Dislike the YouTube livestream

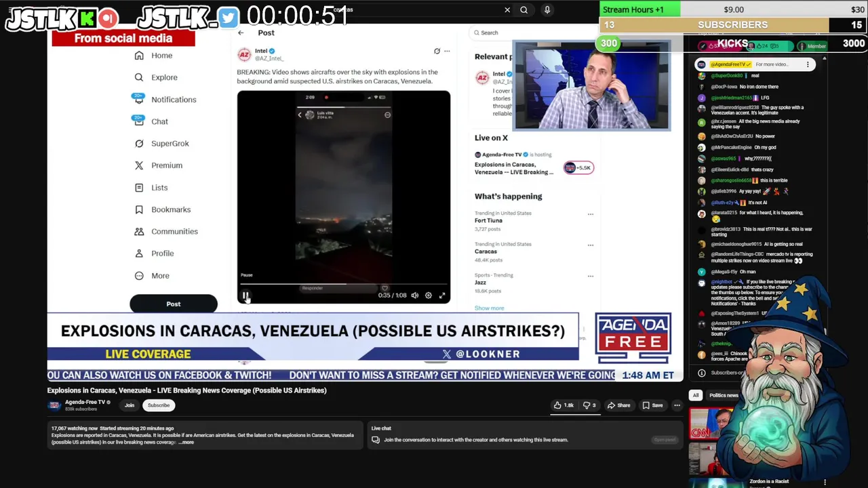click(590, 405)
